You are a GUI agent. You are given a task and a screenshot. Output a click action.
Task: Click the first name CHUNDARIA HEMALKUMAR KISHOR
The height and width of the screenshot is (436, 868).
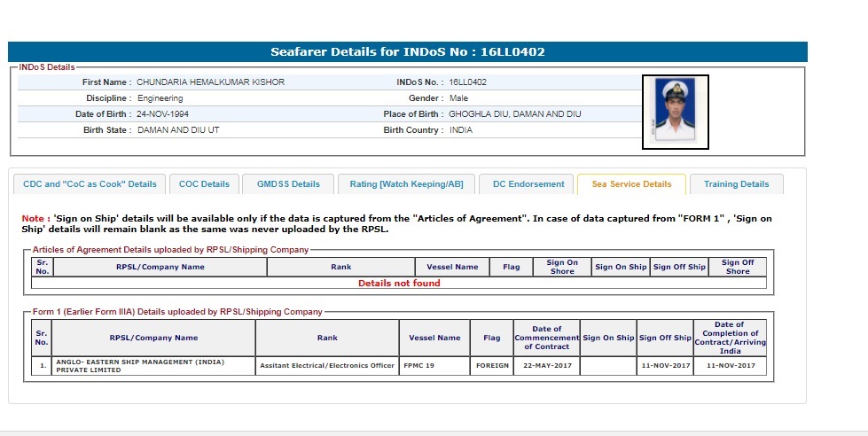click(210, 82)
